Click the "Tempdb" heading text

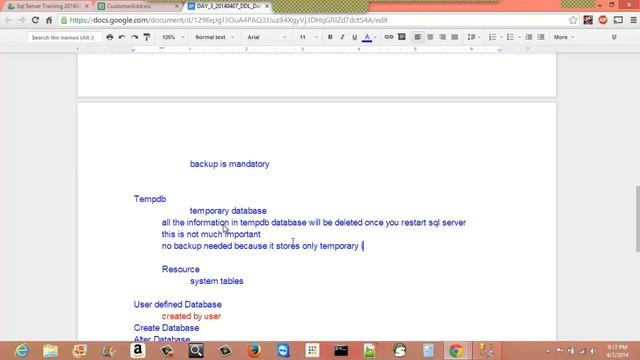(x=150, y=199)
